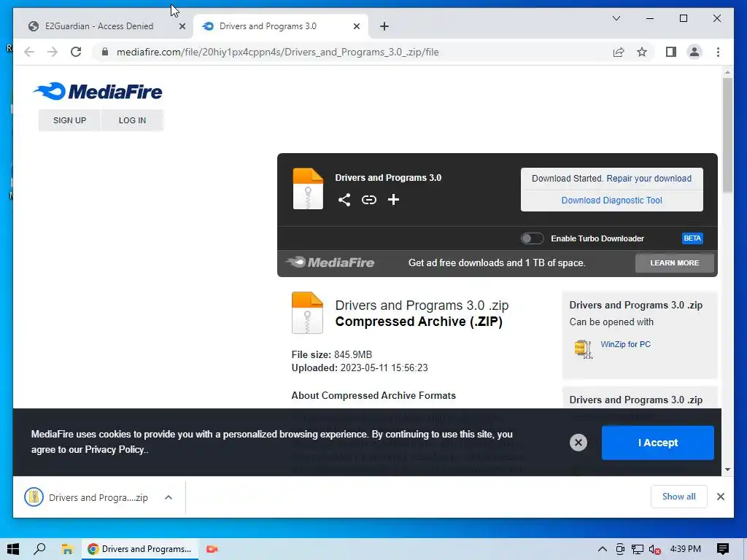Viewport: 747px width, 560px height.
Task: Bookmark this page with the star icon
Action: coord(642,52)
